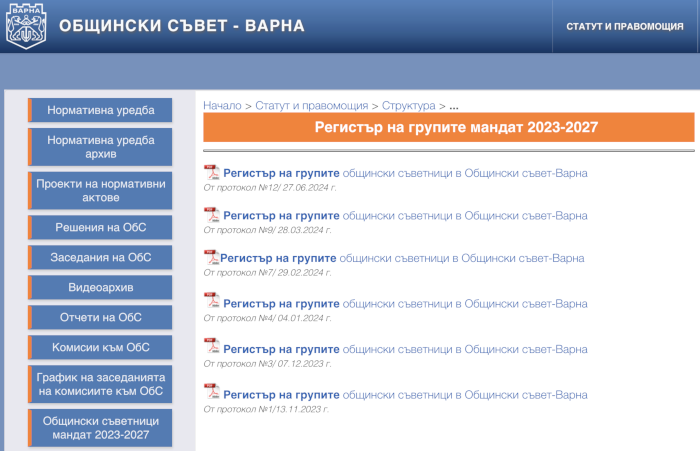This screenshot has height=451, width=700.
Task: Open PDF icon for protocol №3/07.12.2023
Action: 212,346
